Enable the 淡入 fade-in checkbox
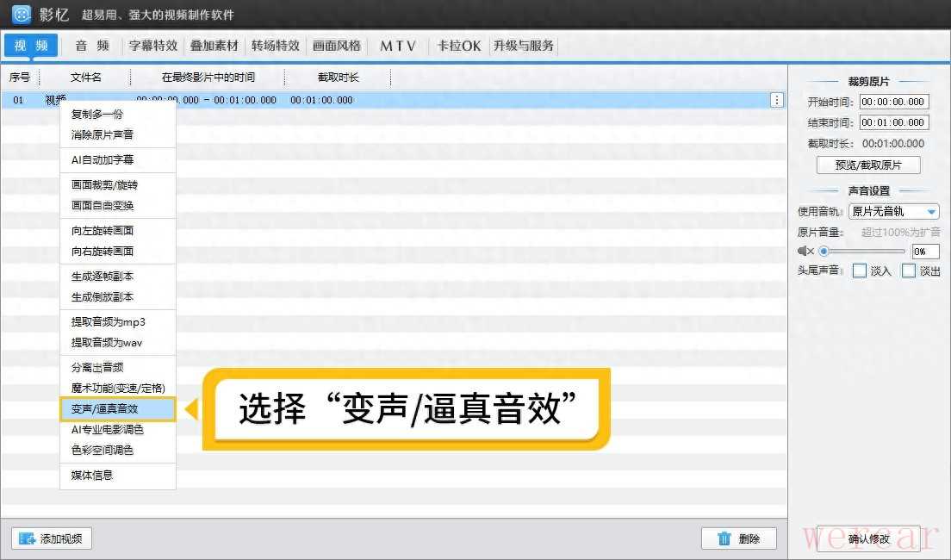This screenshot has width=951, height=560. pos(859,271)
